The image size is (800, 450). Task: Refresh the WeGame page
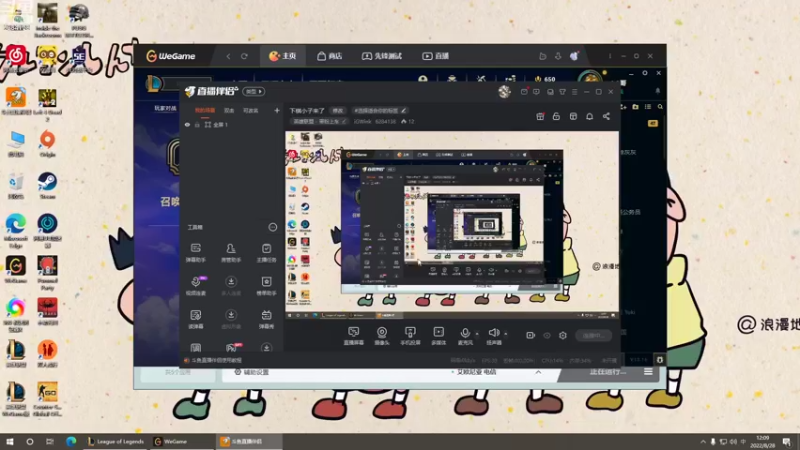point(244,56)
